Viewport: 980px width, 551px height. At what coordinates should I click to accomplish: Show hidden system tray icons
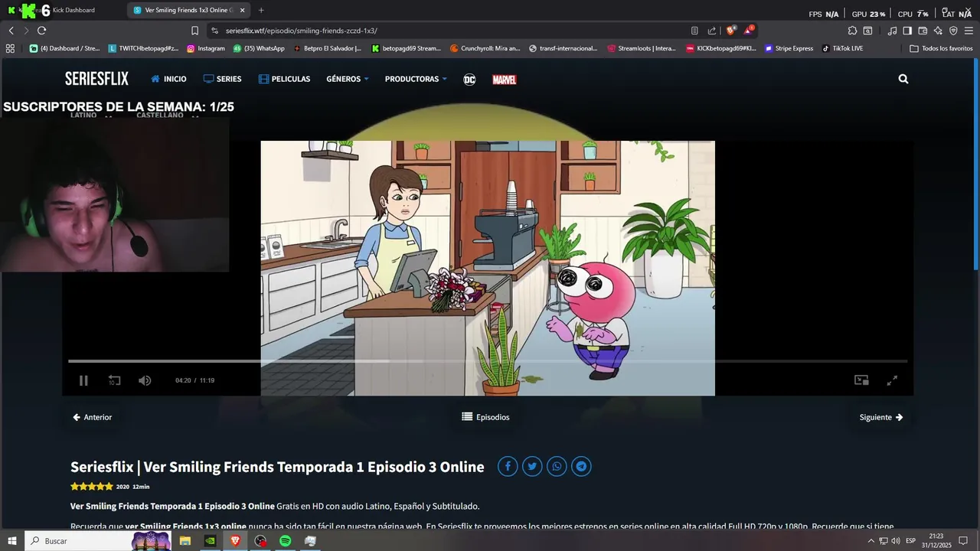[871, 540]
